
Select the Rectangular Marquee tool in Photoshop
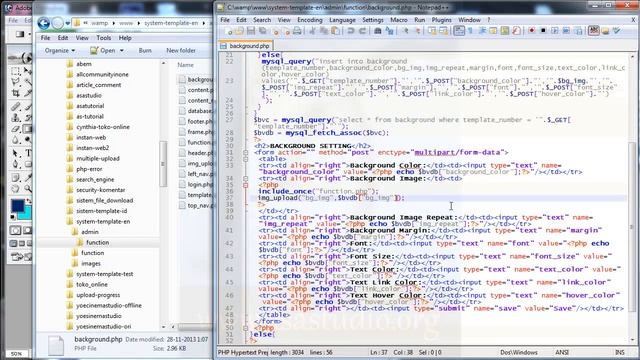click(16, 71)
